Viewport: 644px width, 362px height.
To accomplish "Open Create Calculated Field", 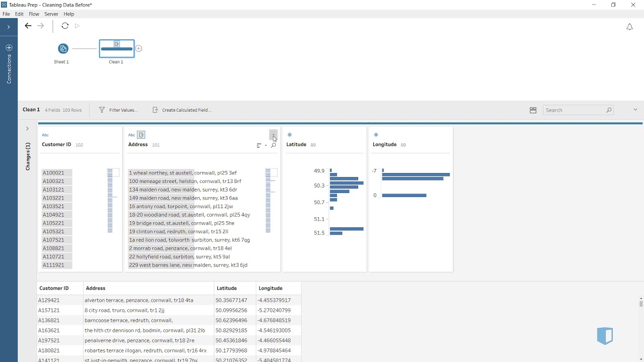I will pyautogui.click(x=182, y=110).
